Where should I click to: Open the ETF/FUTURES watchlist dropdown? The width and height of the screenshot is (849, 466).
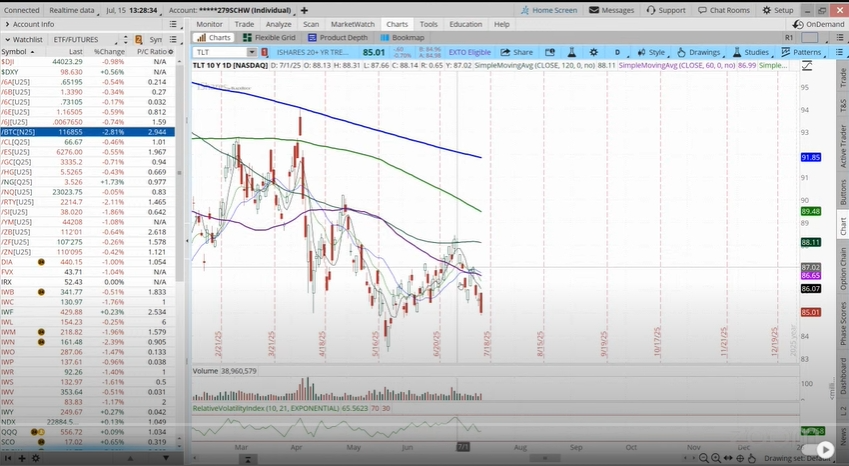point(84,40)
